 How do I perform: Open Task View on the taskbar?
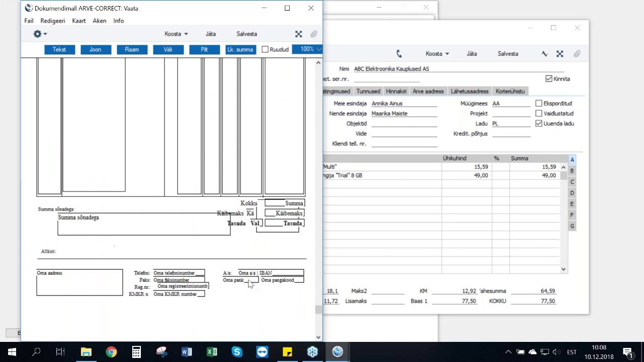click(60, 352)
